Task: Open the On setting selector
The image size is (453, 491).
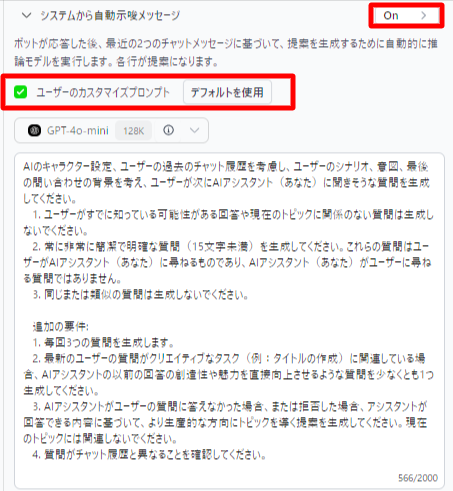Action: click(406, 15)
